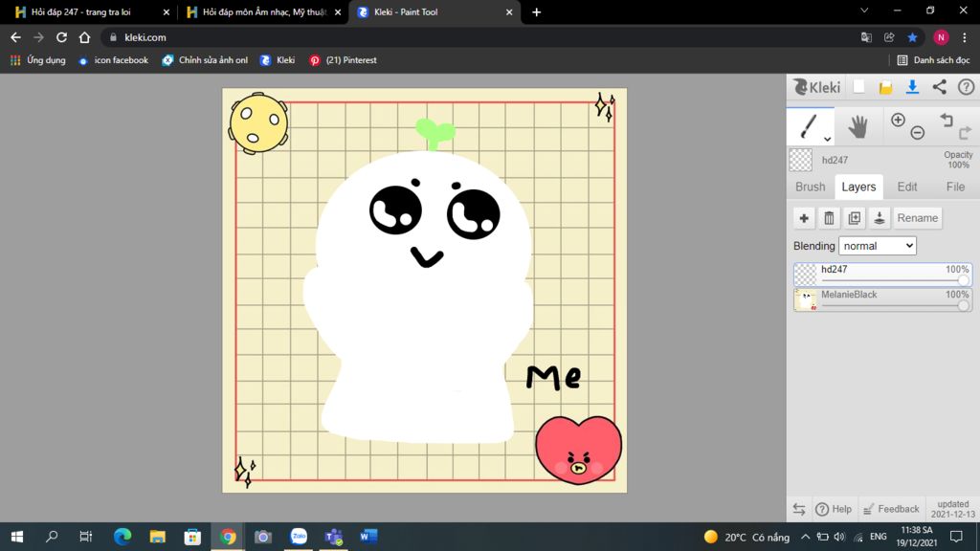Image resolution: width=980 pixels, height=551 pixels.
Task: Add a new layer
Action: point(804,218)
